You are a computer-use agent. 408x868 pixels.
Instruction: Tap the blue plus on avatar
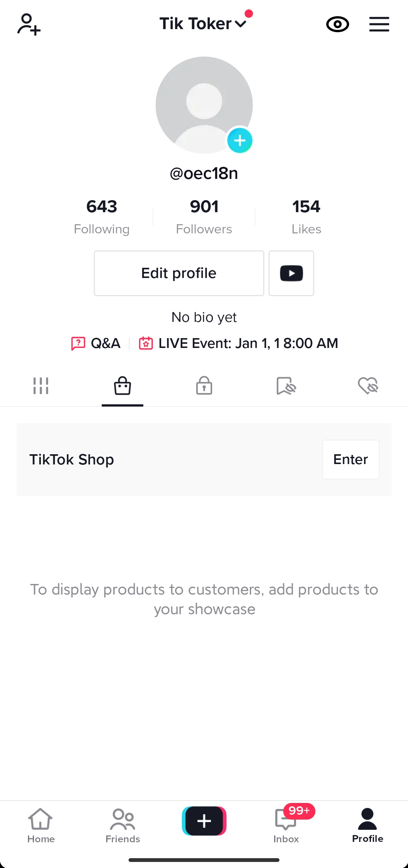click(239, 141)
